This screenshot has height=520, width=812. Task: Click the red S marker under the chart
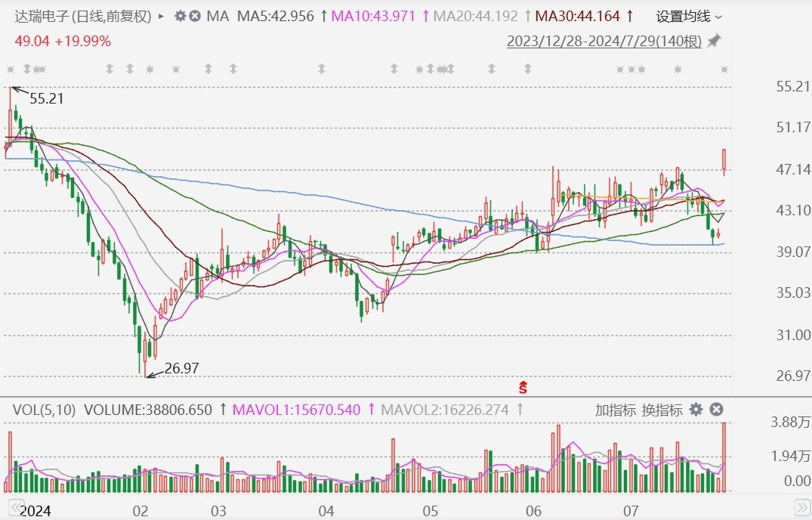pyautogui.click(x=523, y=386)
